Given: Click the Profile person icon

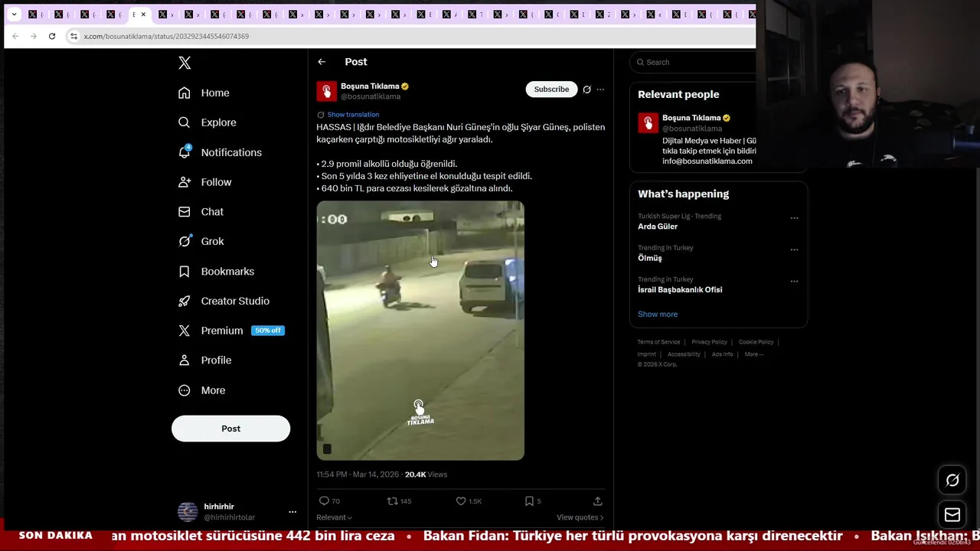Looking at the screenshot, I should point(185,360).
